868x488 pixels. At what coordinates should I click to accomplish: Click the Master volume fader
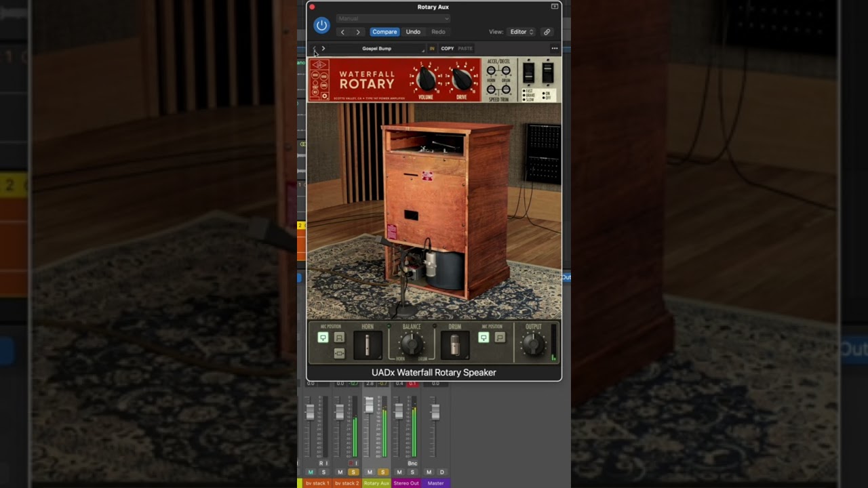click(x=435, y=412)
